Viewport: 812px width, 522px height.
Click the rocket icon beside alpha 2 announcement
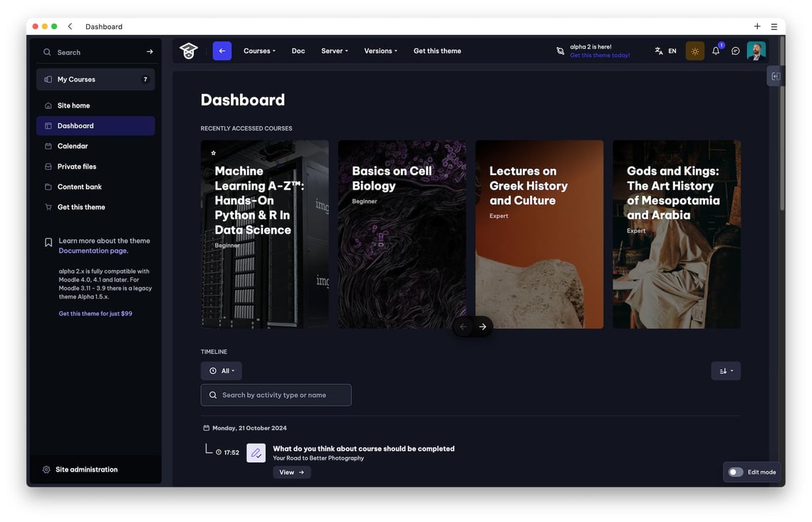[561, 51]
